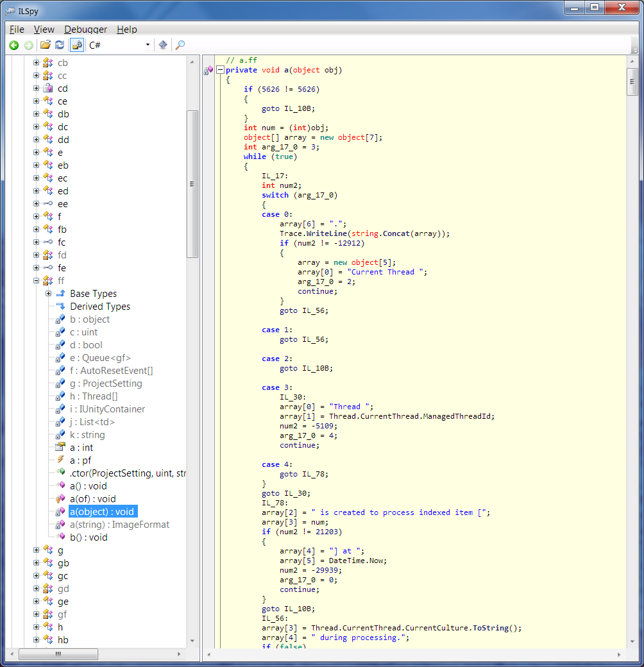Toggle show internal types and members

click(76, 45)
